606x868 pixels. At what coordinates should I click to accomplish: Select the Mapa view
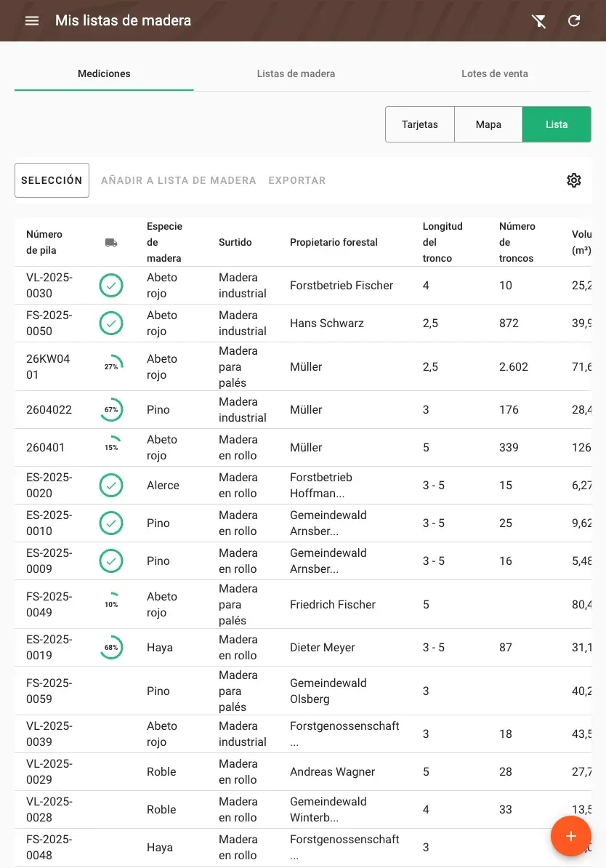point(488,124)
